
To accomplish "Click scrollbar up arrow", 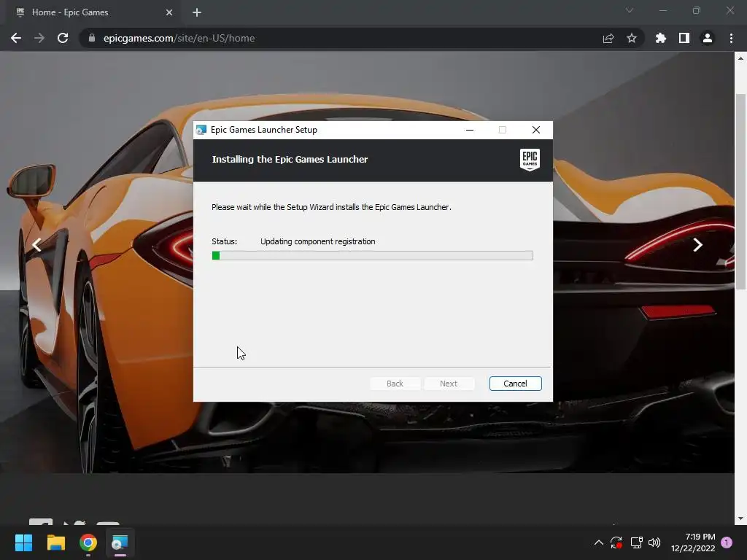I will pos(740,58).
